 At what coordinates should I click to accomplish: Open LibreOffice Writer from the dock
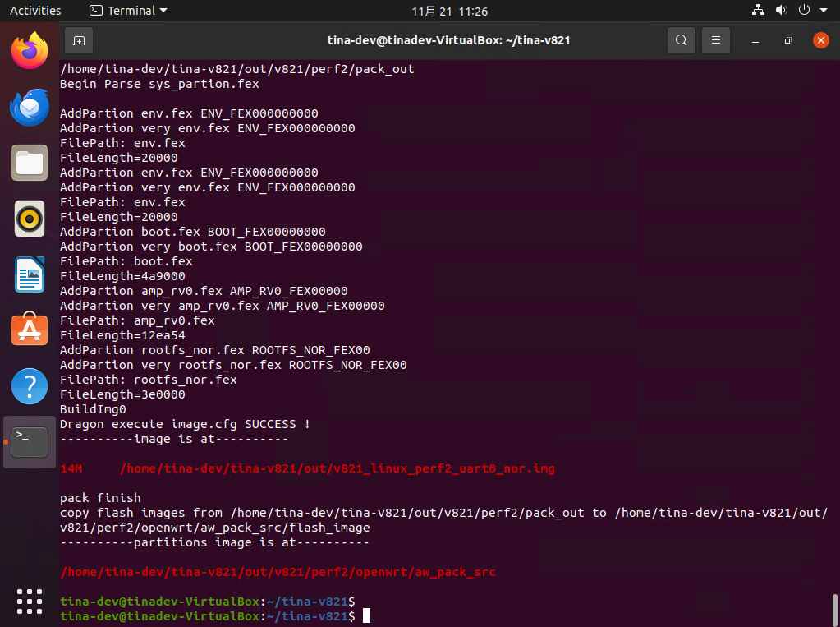(30, 274)
